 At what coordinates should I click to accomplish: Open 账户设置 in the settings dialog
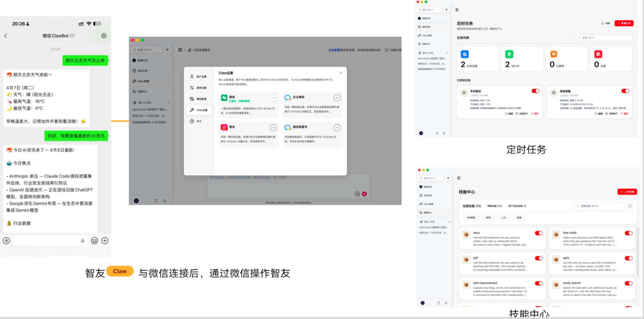pos(199,77)
